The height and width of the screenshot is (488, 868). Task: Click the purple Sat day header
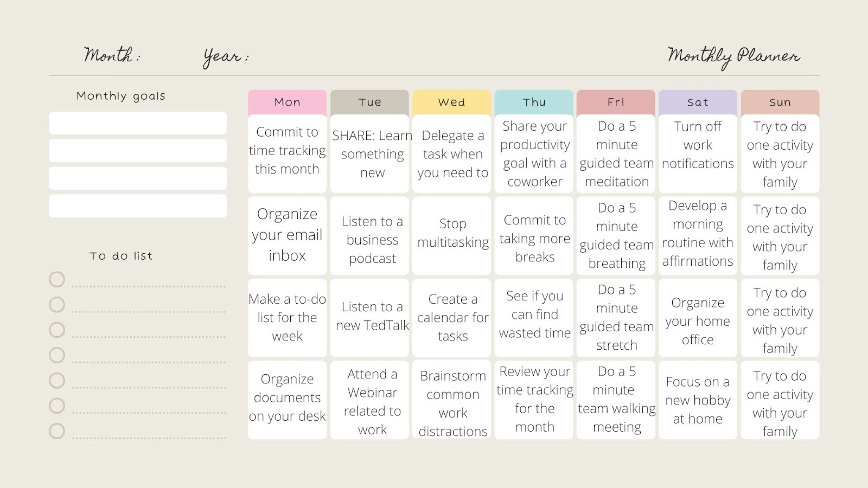pyautogui.click(x=698, y=102)
